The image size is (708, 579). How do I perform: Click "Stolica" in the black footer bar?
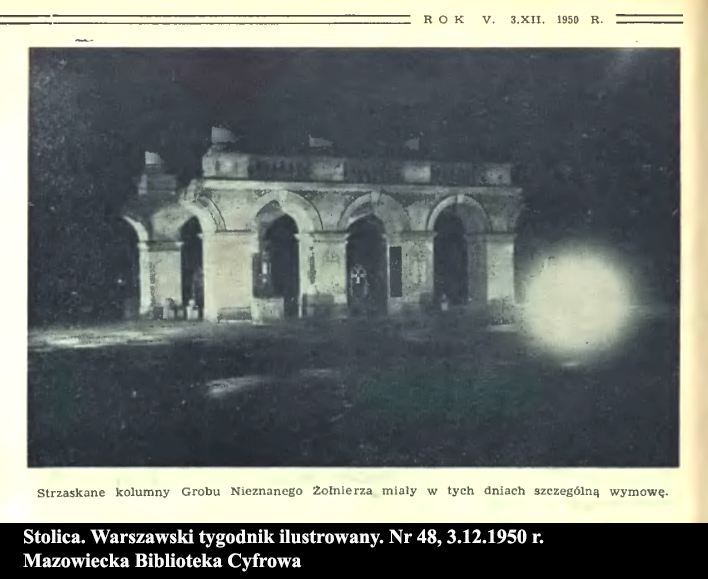coord(53,537)
